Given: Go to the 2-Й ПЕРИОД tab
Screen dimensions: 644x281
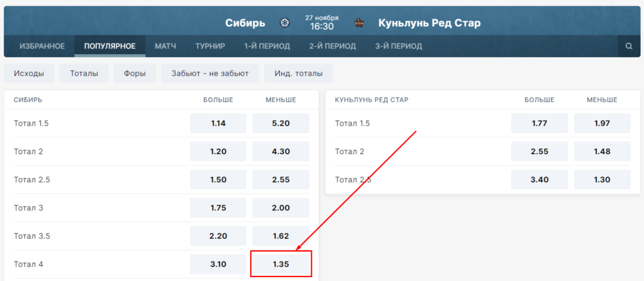Looking at the screenshot, I should tap(333, 46).
